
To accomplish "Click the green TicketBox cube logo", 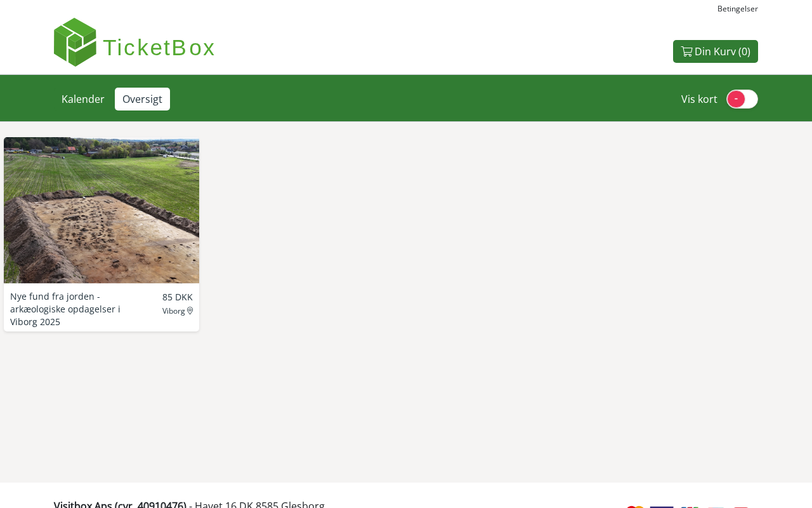I will tap(75, 42).
